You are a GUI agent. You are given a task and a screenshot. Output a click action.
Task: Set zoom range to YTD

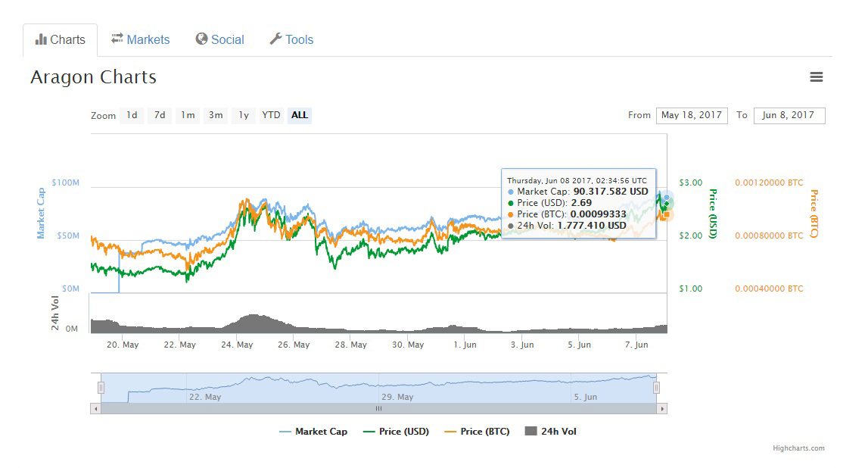point(271,115)
